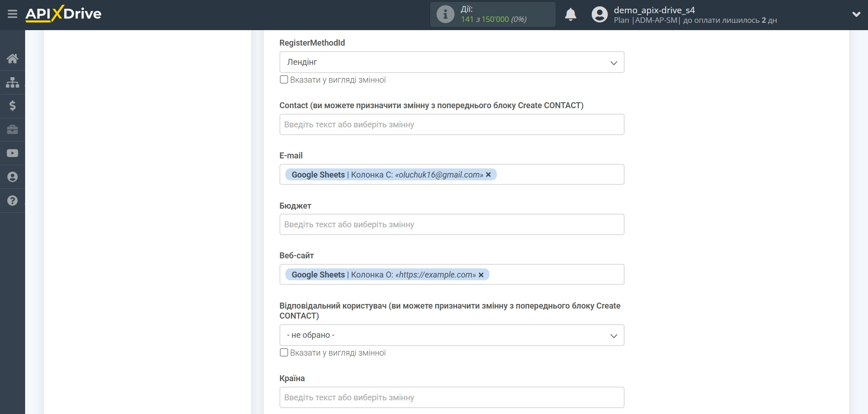The image size is (868, 414).
Task: View notifications bell icon
Action: click(570, 15)
